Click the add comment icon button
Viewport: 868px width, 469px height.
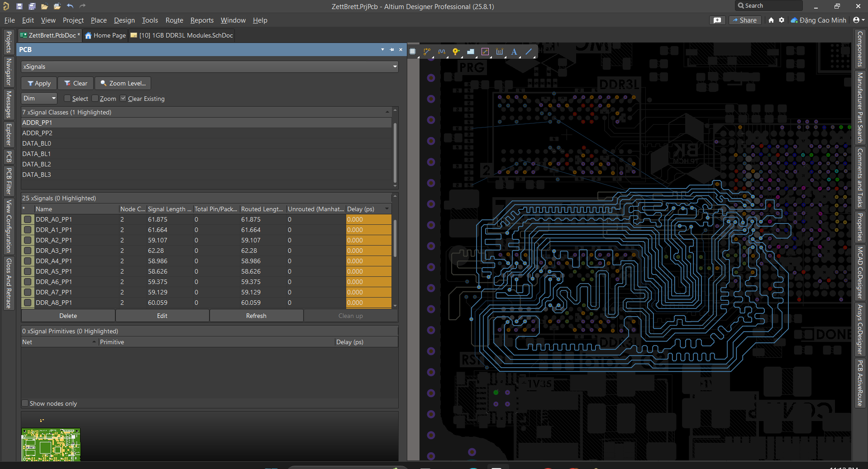[717, 20]
